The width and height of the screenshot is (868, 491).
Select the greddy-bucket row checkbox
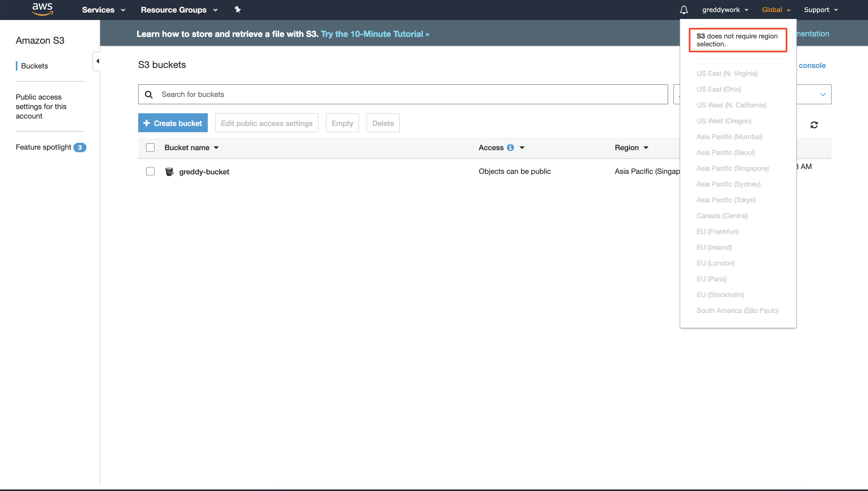pos(150,171)
